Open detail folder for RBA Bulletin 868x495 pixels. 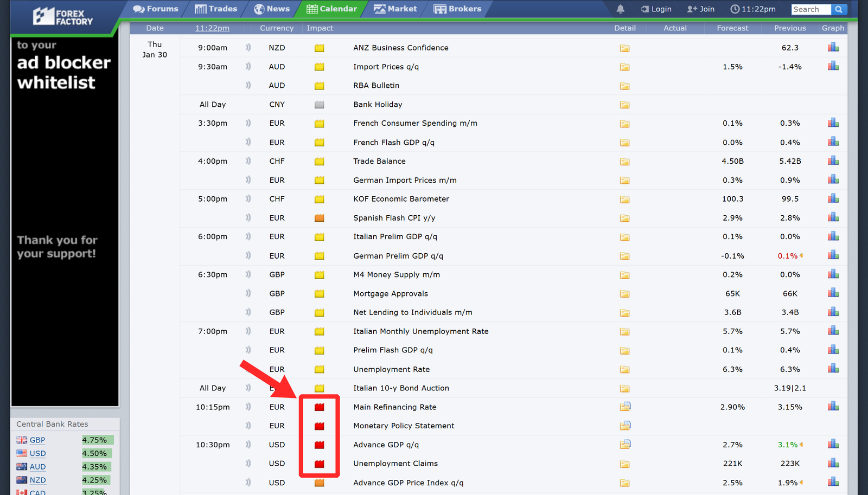(625, 86)
